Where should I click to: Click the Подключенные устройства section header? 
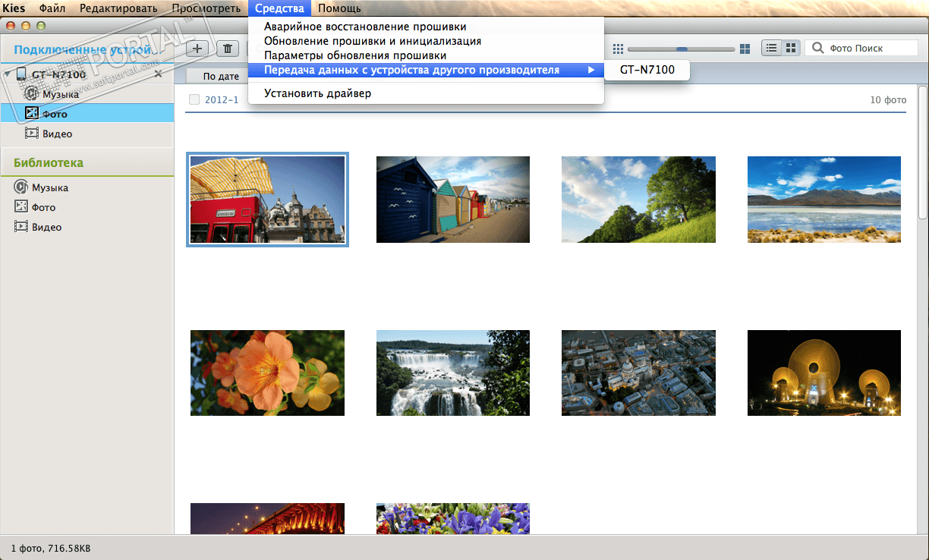tap(87, 51)
